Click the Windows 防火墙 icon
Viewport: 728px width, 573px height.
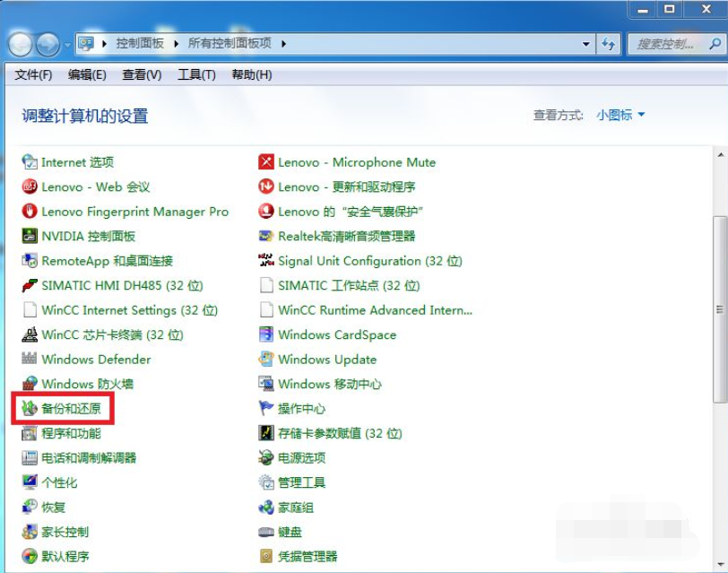pos(30,384)
